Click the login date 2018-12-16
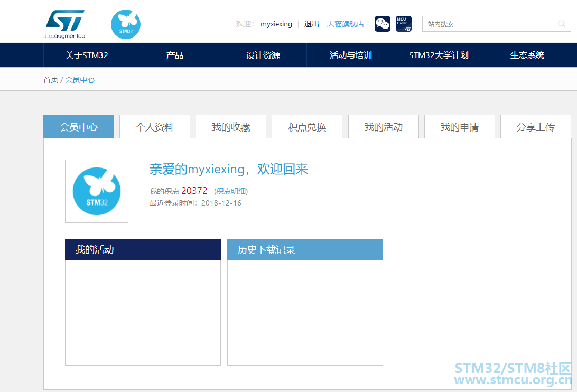The width and height of the screenshot is (577, 392). pyautogui.click(x=221, y=203)
